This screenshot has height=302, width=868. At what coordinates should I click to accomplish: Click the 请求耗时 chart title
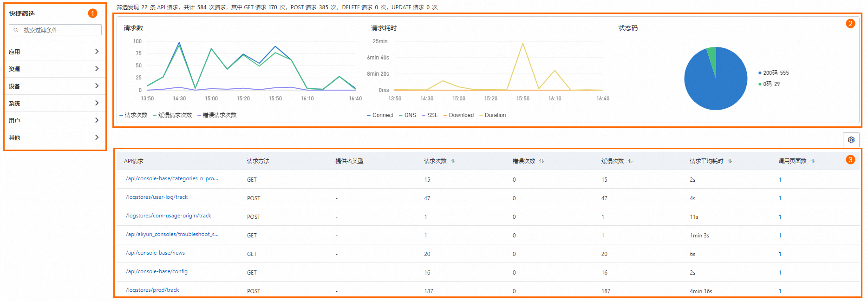[384, 28]
